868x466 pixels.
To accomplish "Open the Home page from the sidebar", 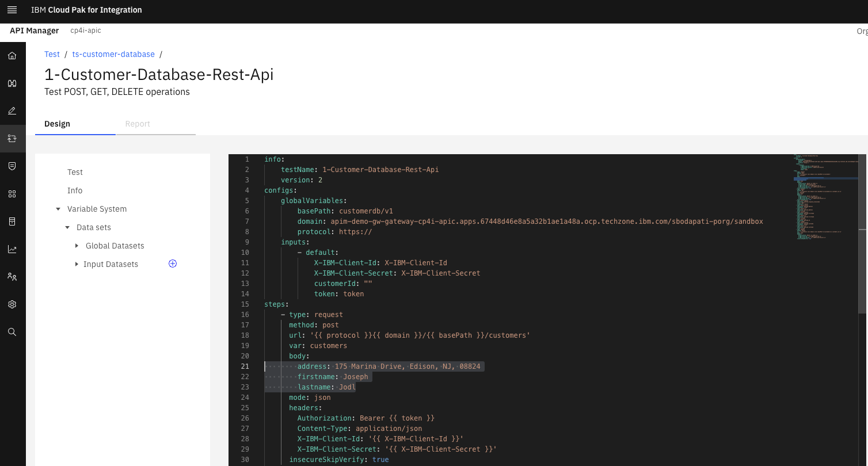I will 12,55.
